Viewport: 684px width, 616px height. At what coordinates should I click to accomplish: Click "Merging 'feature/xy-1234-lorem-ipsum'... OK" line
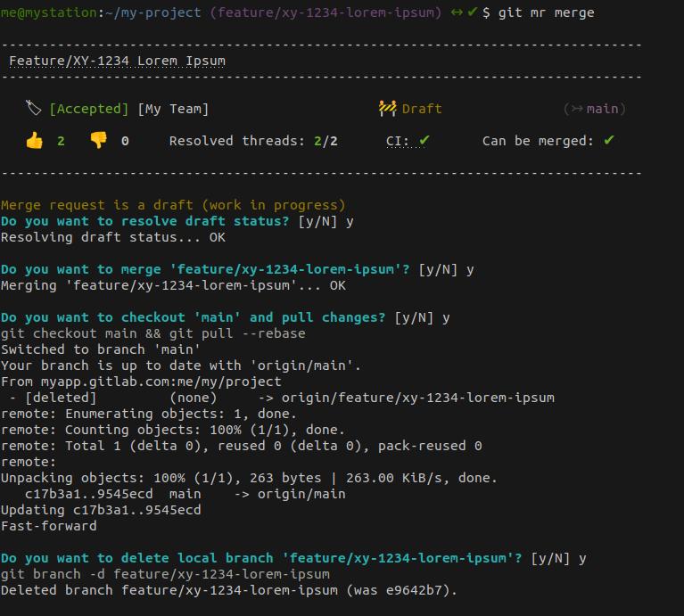[x=173, y=285]
